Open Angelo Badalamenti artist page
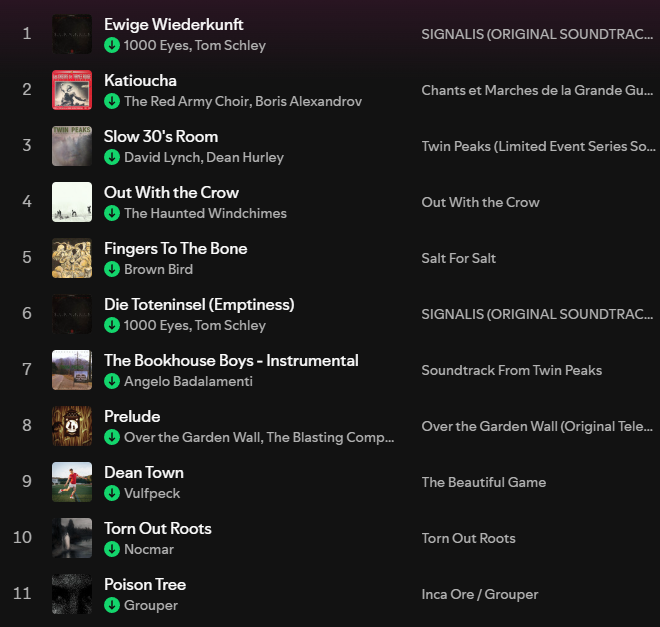The image size is (660, 627). coord(188,381)
